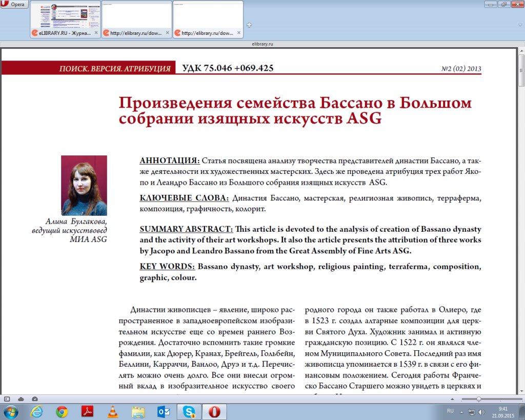Switch to the third tab, last elibrary.ru/dow... one
Screen dimensions: 525x420
(x=208, y=19)
